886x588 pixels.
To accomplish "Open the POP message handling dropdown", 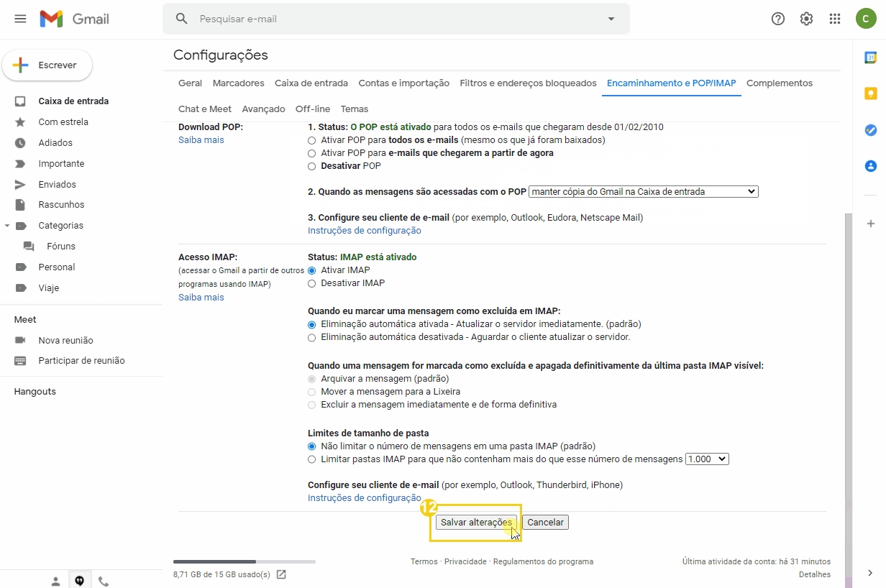I will (x=643, y=192).
